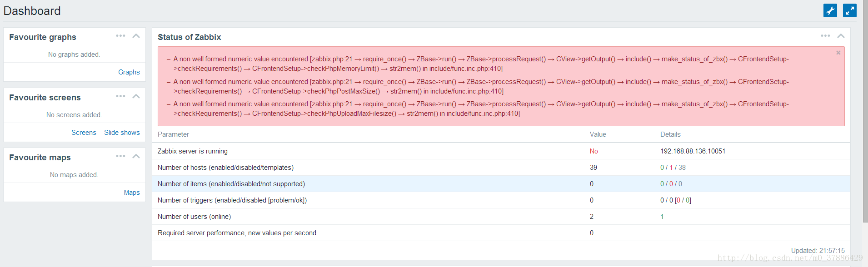Click the 'Favourite maps' widget title
Viewport: 868px width, 267px height.
point(40,158)
